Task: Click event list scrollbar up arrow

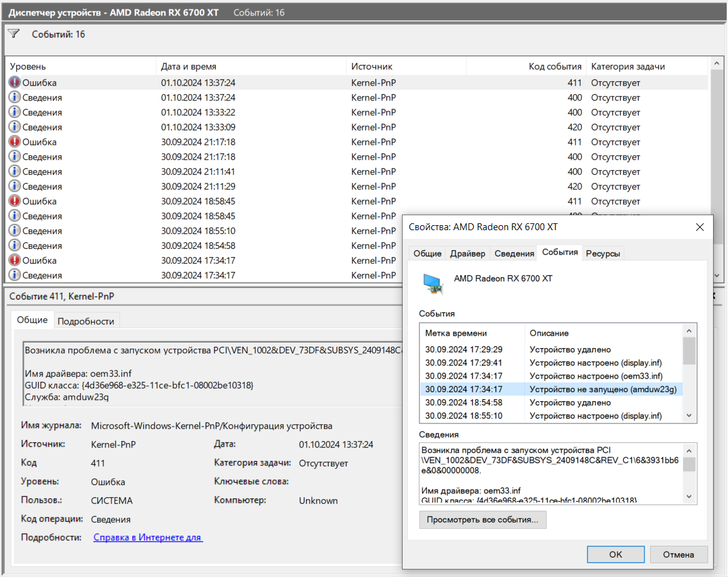Action: pyautogui.click(x=716, y=63)
